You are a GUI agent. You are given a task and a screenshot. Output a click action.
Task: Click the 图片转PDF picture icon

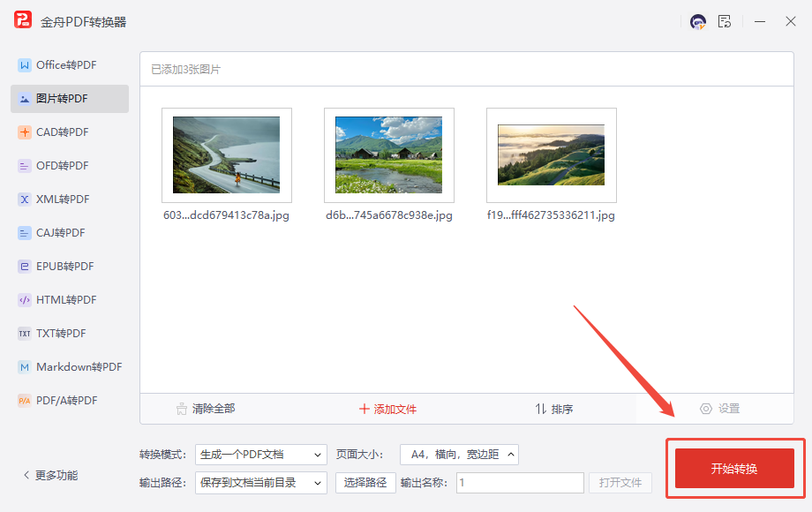coord(25,99)
